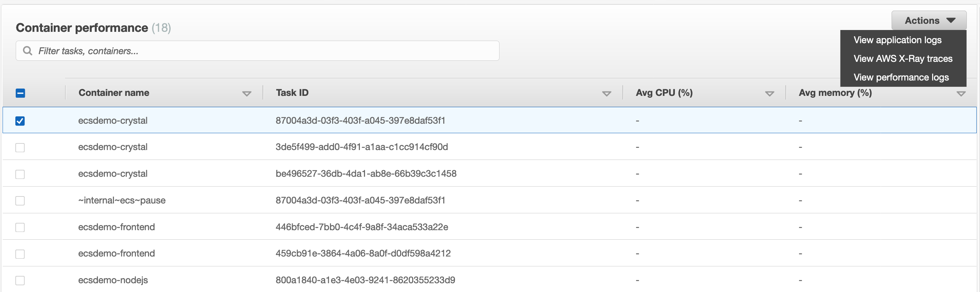Image resolution: width=980 pixels, height=292 pixels.
Task: Click the ~internal~ecs~pause container name
Action: (x=122, y=200)
